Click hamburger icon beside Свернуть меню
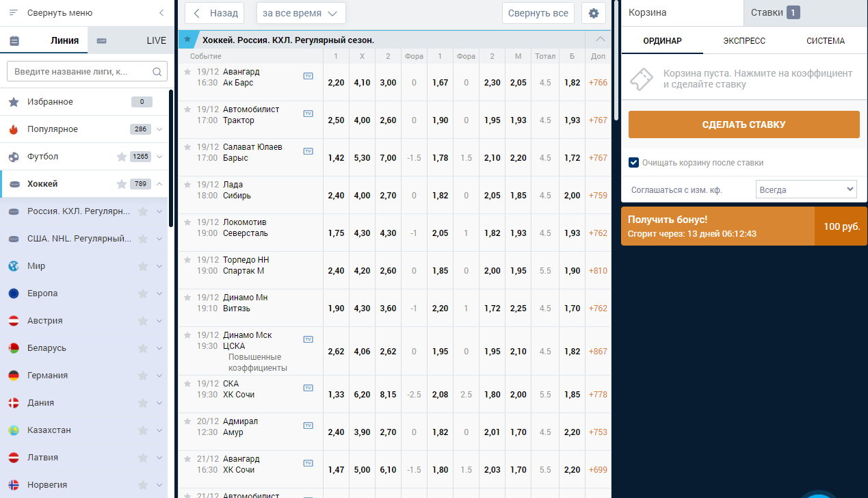Screen dimensions: 868x498 (14, 13)
